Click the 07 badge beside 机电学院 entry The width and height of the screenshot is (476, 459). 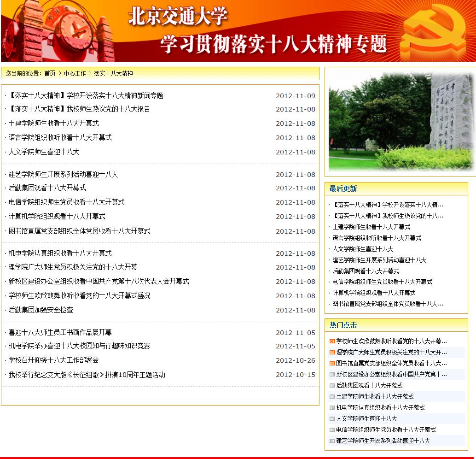click(331, 407)
